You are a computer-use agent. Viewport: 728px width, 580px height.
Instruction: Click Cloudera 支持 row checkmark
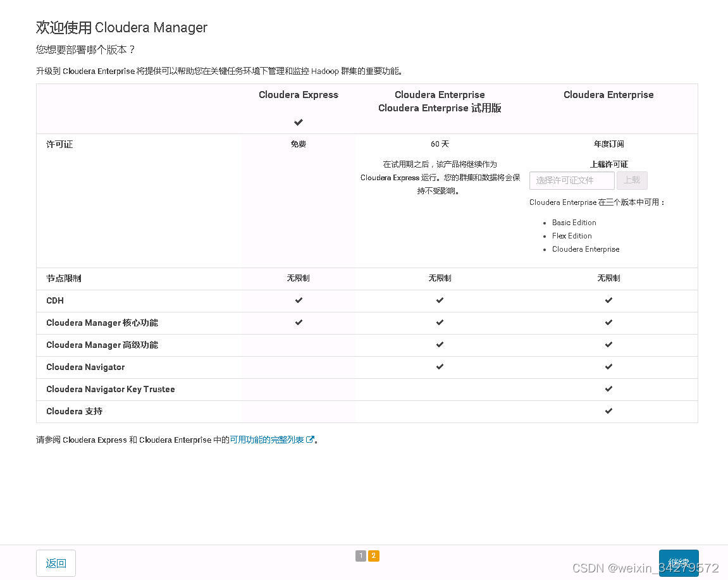[608, 411]
